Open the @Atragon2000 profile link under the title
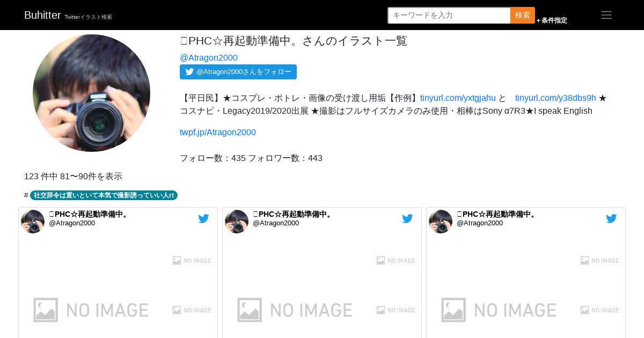 tap(209, 58)
